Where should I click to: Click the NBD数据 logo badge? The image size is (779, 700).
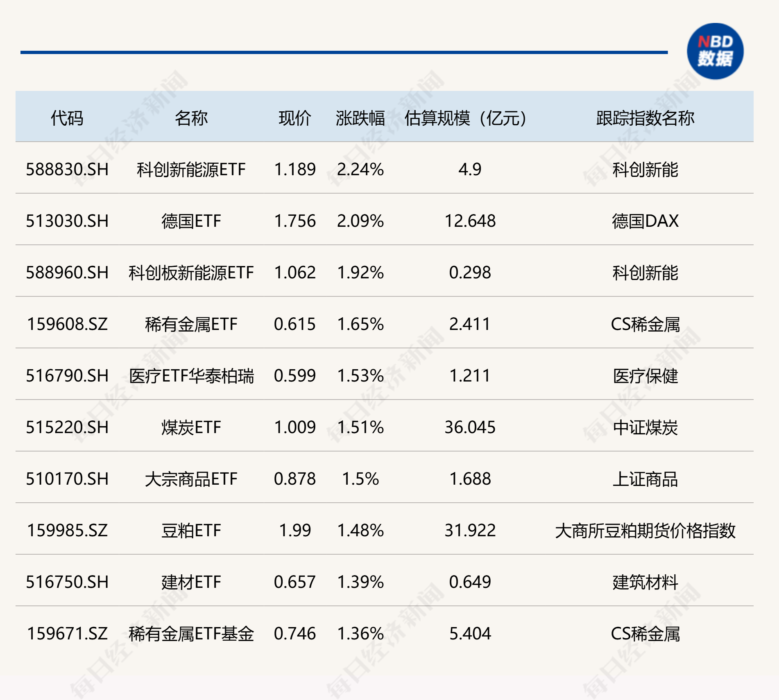tap(715, 51)
